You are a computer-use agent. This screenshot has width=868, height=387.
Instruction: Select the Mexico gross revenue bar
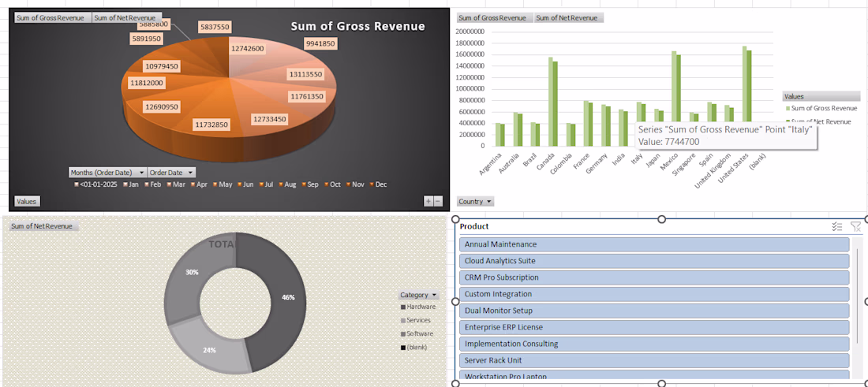pyautogui.click(x=674, y=87)
